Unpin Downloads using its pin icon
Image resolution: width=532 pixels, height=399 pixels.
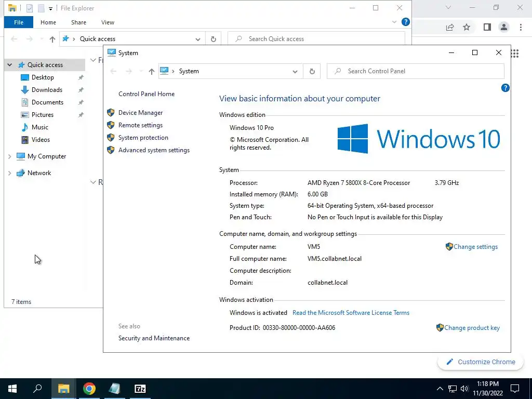tap(81, 90)
